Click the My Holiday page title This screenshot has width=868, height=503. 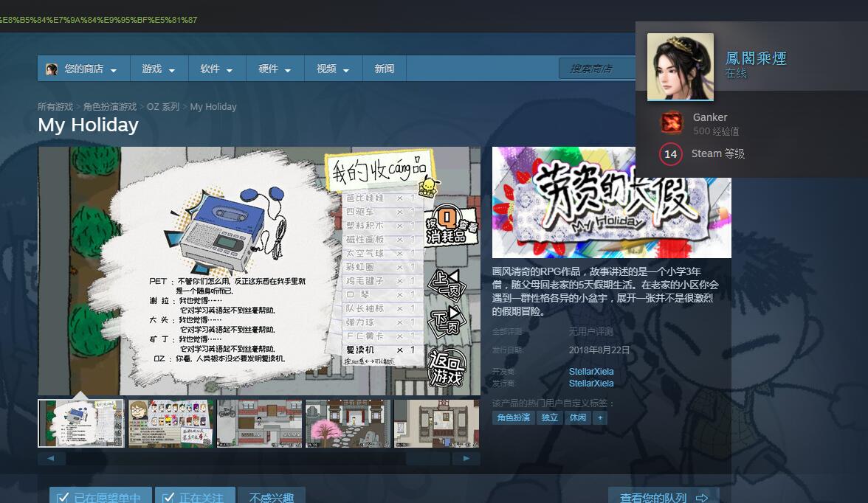(88, 125)
